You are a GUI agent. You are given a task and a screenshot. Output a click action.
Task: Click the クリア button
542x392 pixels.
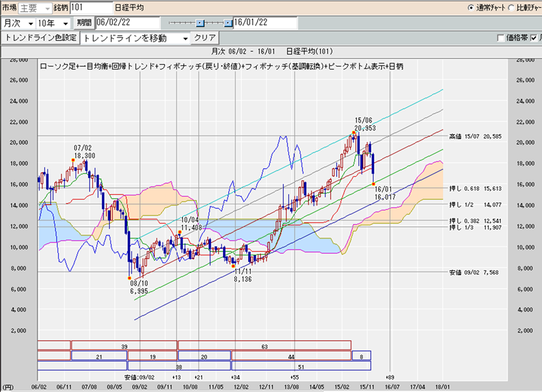coord(205,38)
